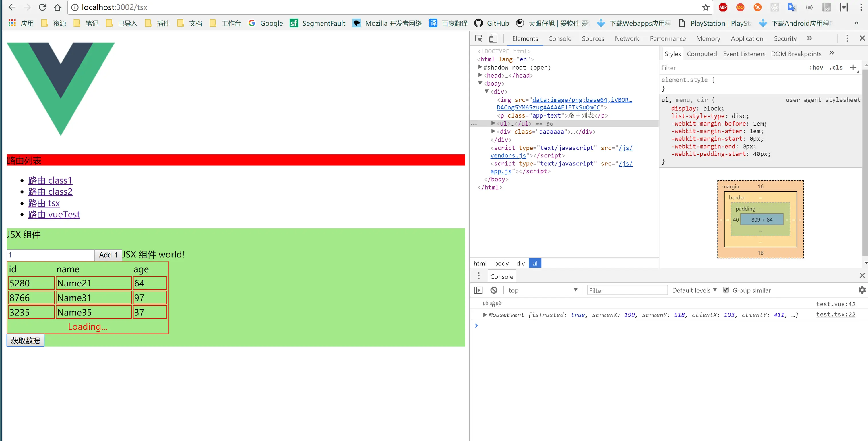Toggle the :hov element state button

[816, 68]
